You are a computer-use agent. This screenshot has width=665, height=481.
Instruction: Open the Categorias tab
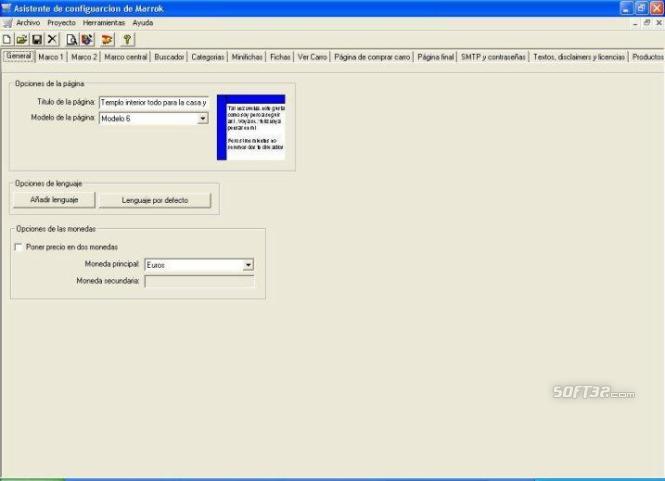207,57
